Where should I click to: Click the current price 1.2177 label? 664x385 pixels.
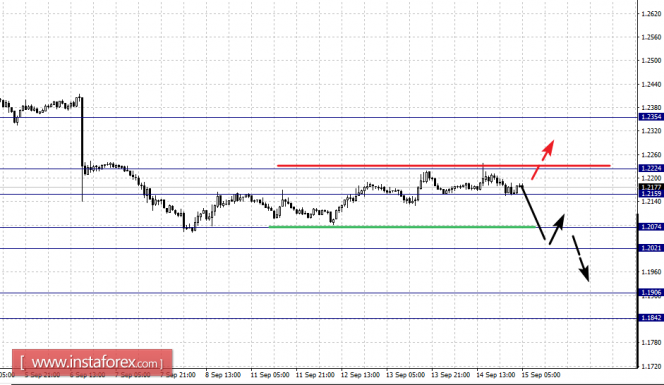651,187
